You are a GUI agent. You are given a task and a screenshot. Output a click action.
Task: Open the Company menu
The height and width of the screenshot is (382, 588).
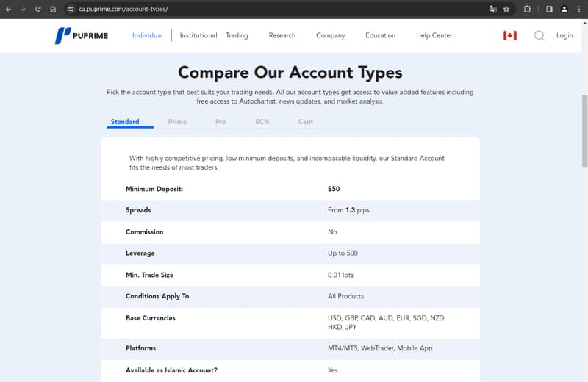(x=330, y=35)
